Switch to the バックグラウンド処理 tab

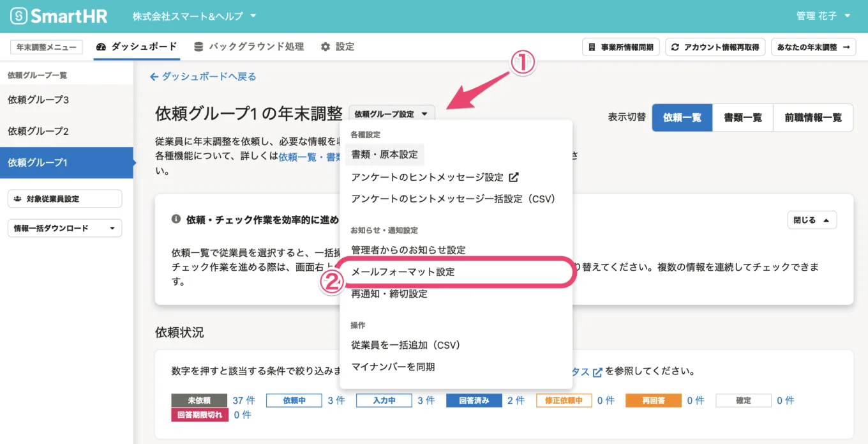click(x=249, y=47)
